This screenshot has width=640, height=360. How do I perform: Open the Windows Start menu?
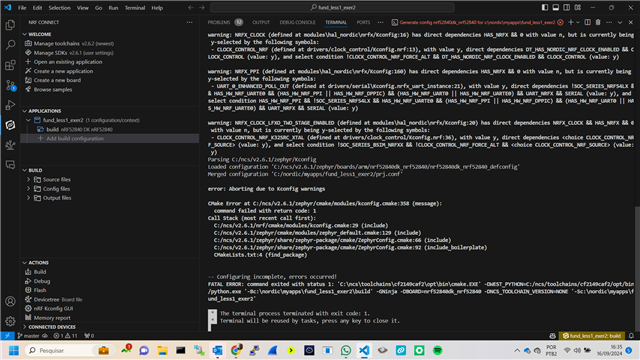(14, 350)
